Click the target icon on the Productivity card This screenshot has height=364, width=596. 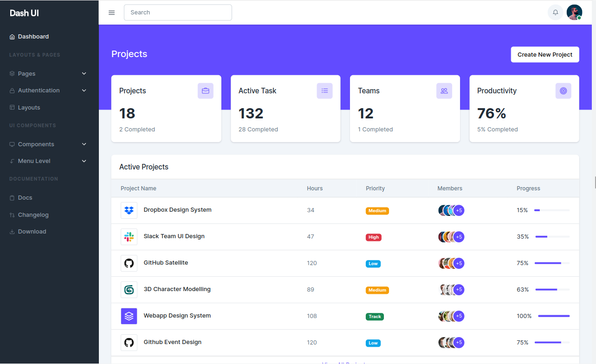click(x=564, y=91)
